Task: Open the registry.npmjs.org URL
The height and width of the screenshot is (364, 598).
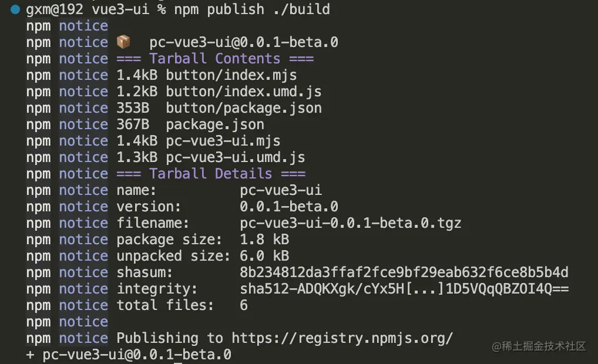Action: [x=342, y=338]
